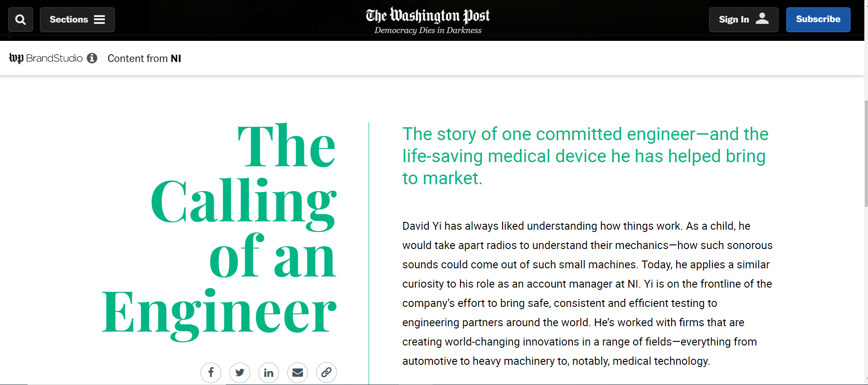Click The Washington Post logo

[427, 16]
